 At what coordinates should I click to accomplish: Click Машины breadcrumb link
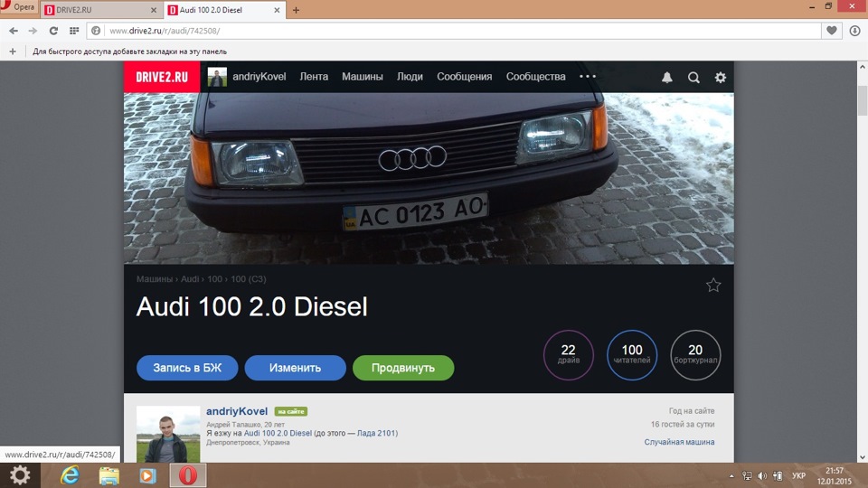(x=155, y=279)
